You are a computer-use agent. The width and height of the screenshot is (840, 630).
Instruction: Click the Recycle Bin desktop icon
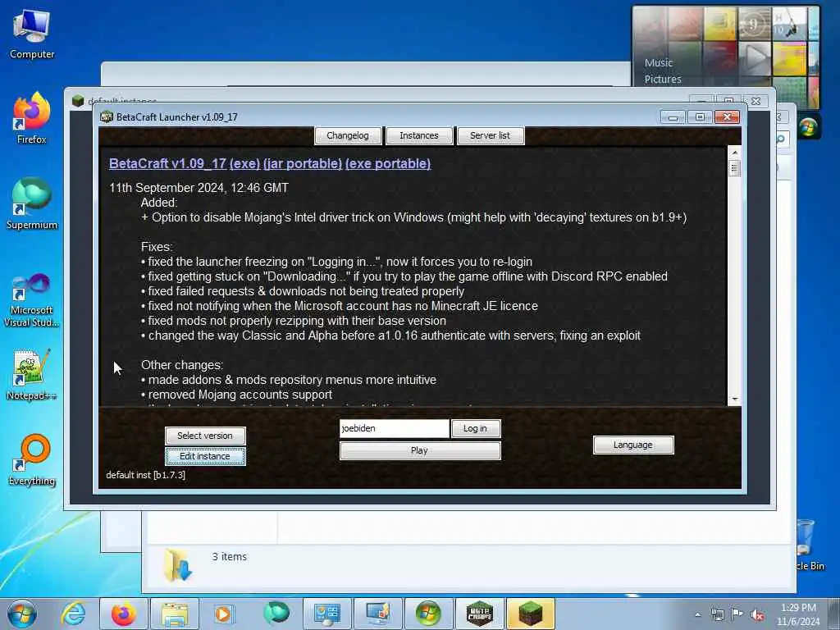coord(807,544)
